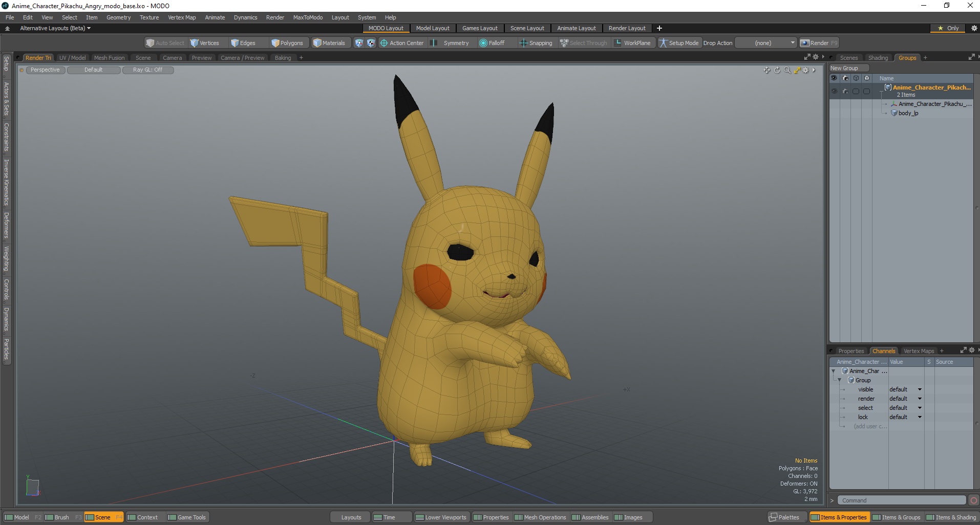Toggle Ray GL Off button

(x=148, y=70)
